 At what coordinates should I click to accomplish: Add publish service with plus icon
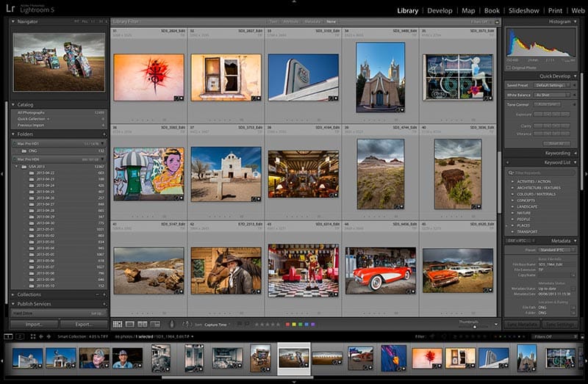pos(104,304)
